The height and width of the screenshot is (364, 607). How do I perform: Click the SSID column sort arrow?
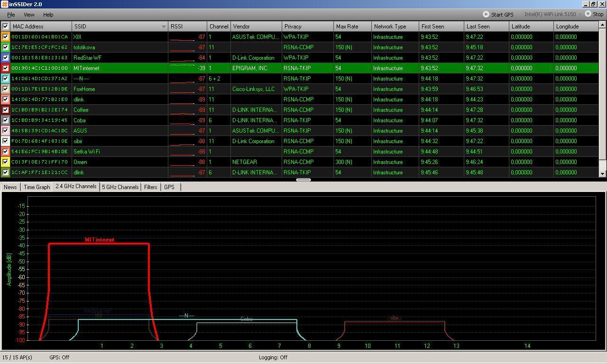pos(164,27)
